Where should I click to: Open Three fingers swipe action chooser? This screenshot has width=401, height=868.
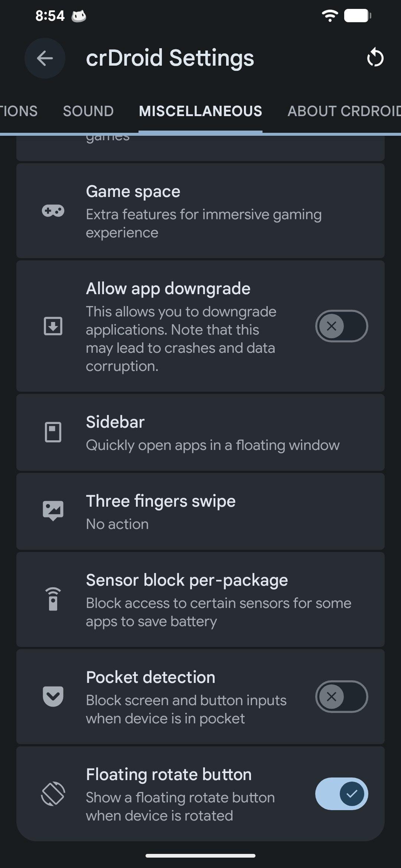[200, 511]
